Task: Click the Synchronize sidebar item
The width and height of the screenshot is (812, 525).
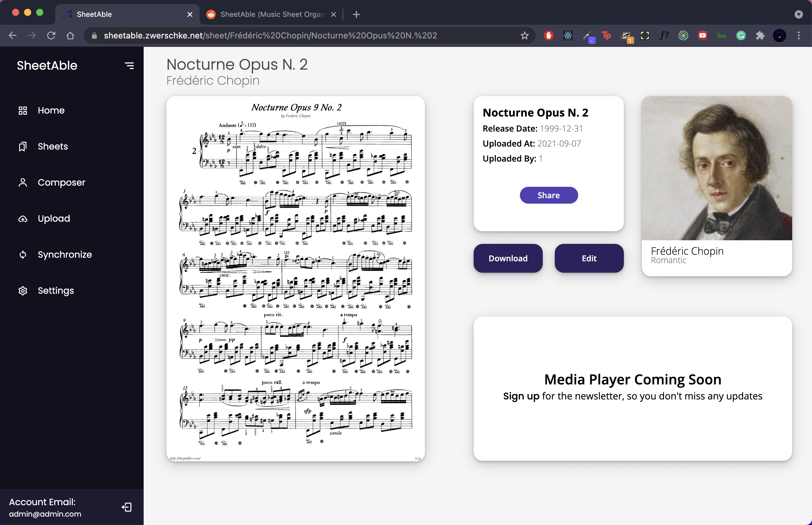Action: (64, 255)
